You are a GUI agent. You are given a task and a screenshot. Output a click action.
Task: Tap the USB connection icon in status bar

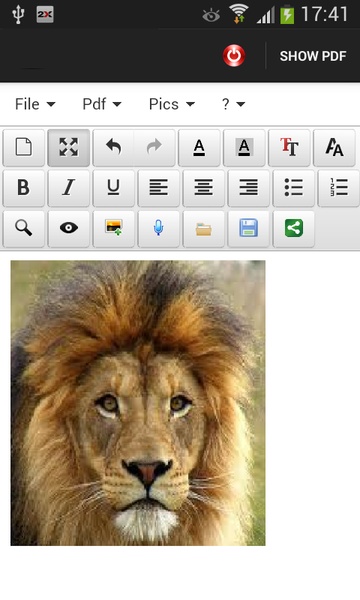(18, 15)
